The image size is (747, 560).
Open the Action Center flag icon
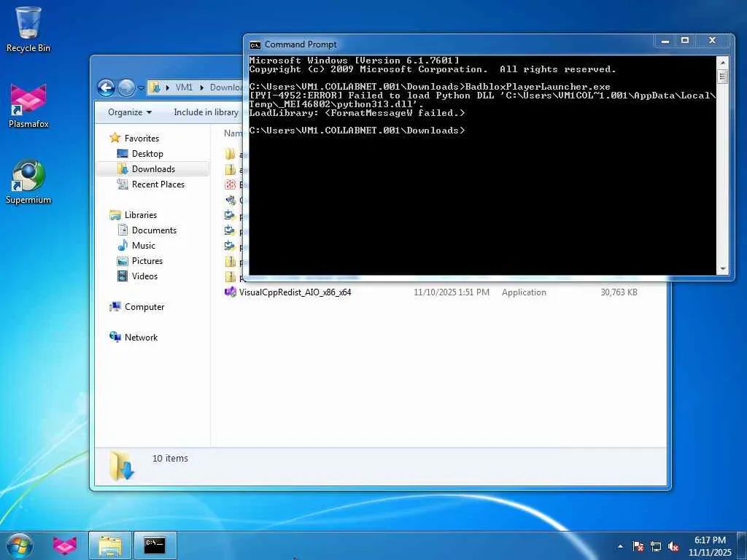coord(638,546)
